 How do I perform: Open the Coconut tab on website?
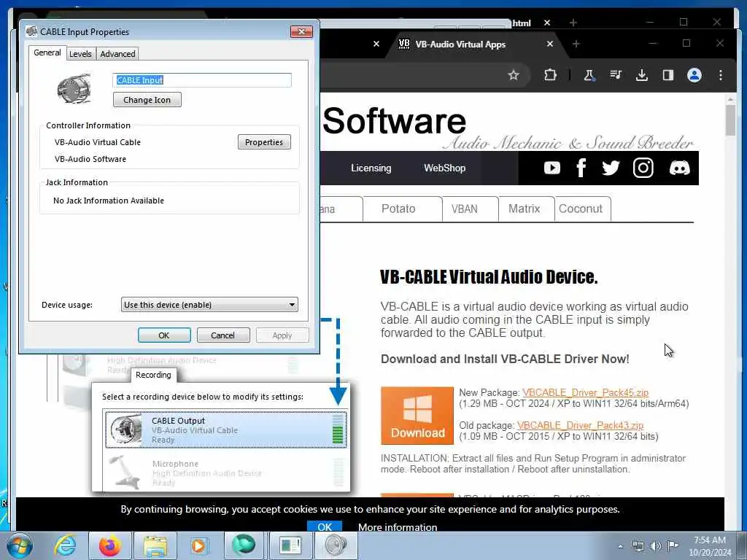582,209
